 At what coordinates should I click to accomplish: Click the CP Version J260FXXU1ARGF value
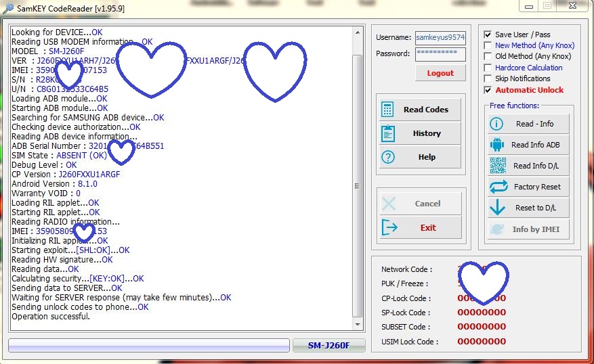[x=89, y=175]
